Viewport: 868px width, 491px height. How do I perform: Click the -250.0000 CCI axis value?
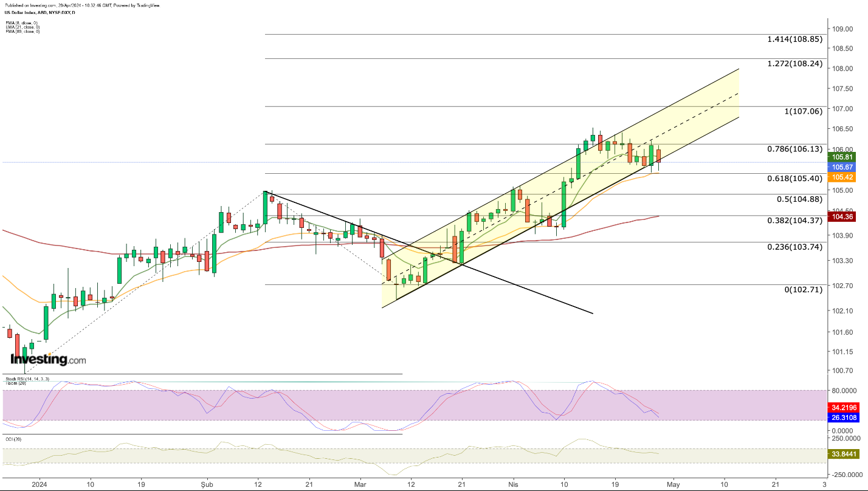pyautogui.click(x=846, y=475)
